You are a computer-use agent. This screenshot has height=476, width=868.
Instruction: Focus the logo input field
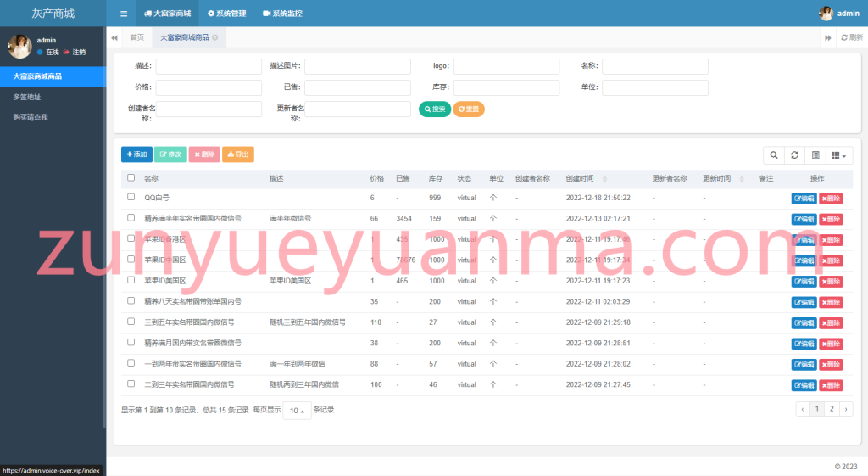point(507,66)
